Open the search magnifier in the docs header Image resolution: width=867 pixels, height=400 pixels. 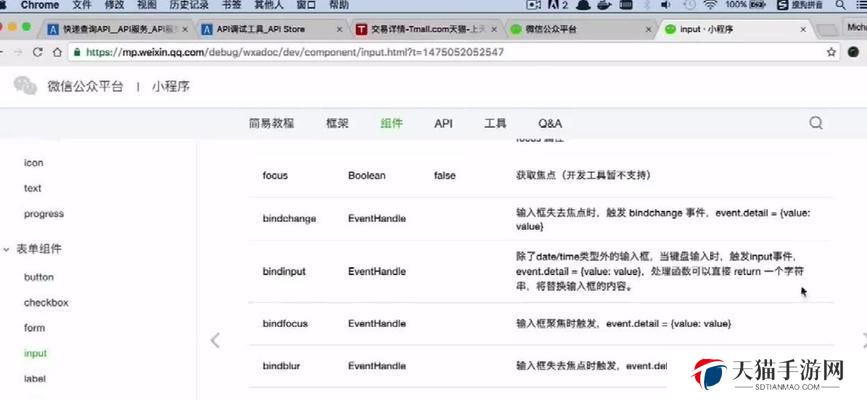[816, 123]
